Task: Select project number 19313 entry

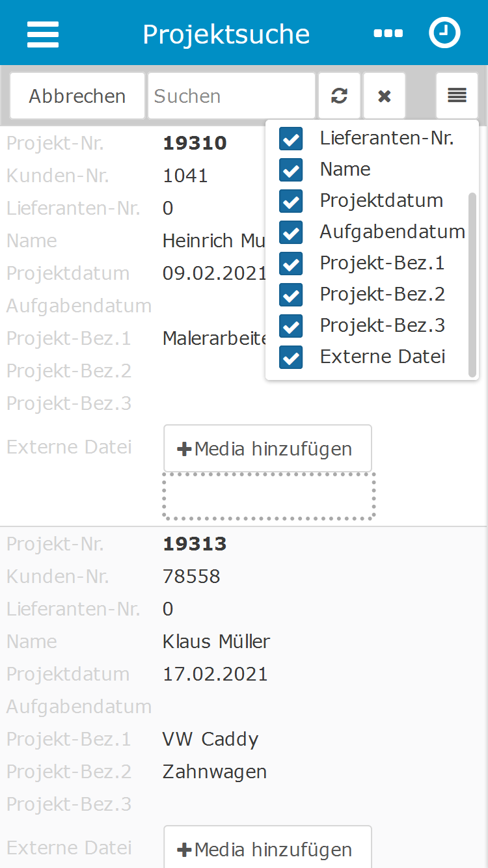Action: pyautogui.click(x=195, y=544)
